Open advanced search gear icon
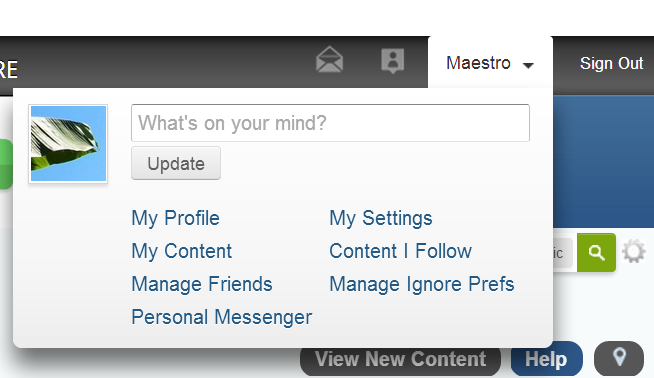This screenshot has height=378, width=654. pos(634,252)
